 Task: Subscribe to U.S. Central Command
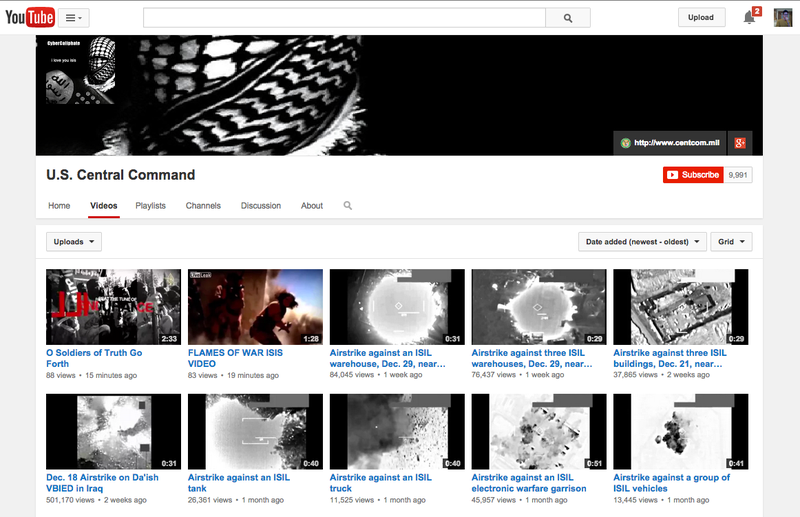[x=693, y=175]
